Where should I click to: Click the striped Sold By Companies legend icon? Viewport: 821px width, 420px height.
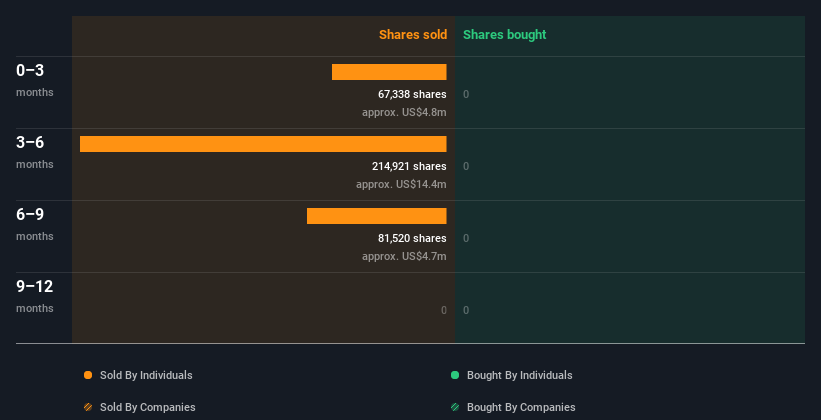(x=88, y=407)
